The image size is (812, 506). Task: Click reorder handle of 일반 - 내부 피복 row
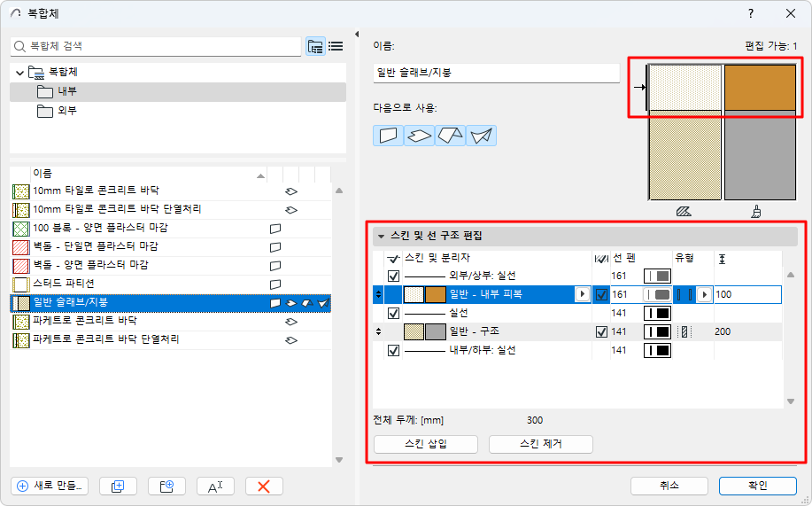coord(379,294)
